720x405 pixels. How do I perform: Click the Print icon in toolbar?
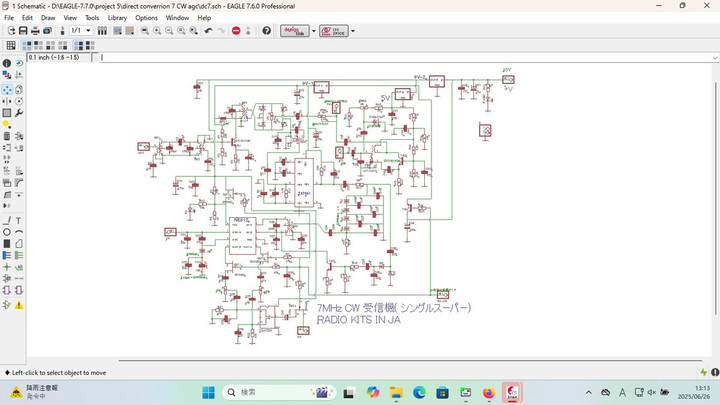37,31
